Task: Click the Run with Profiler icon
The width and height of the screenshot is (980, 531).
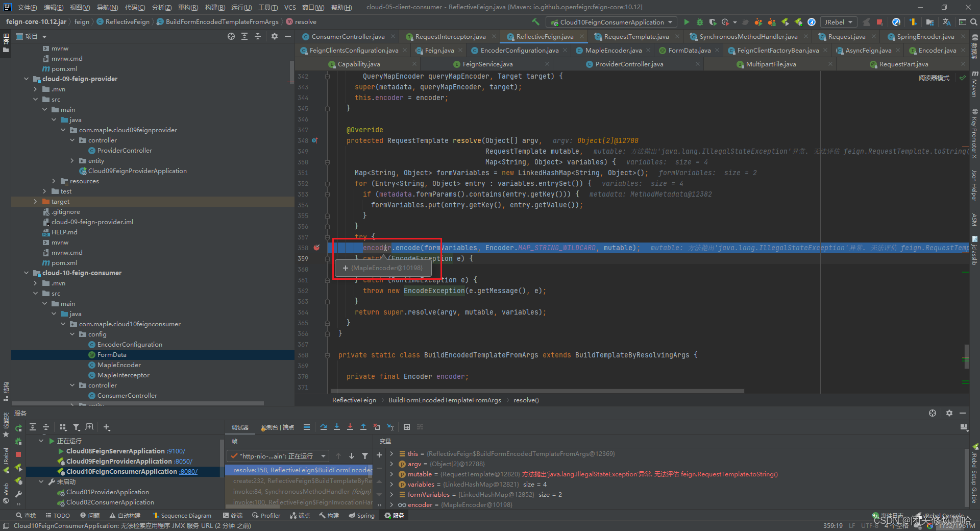Action: click(725, 22)
